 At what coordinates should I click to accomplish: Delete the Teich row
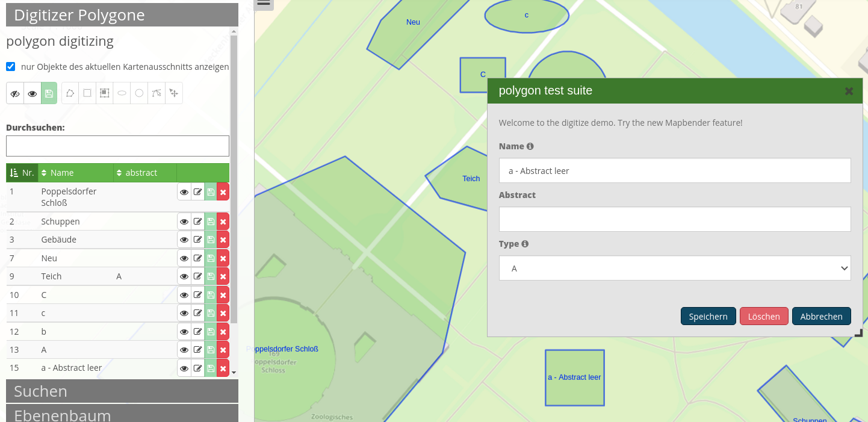click(223, 276)
